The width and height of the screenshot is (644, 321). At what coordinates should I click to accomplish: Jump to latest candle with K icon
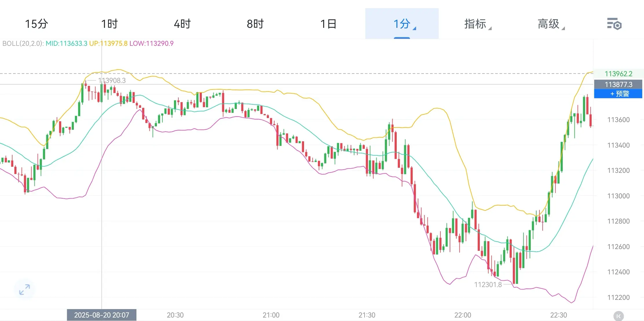(x=619, y=316)
